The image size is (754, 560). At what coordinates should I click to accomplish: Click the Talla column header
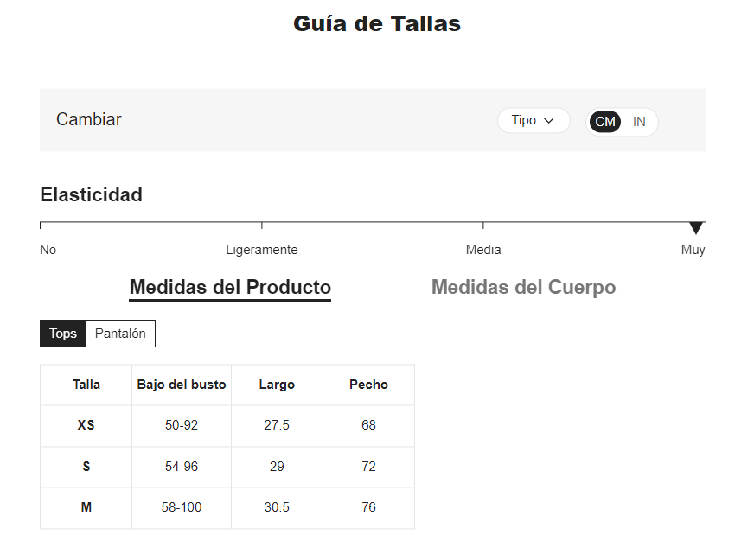[x=86, y=385]
